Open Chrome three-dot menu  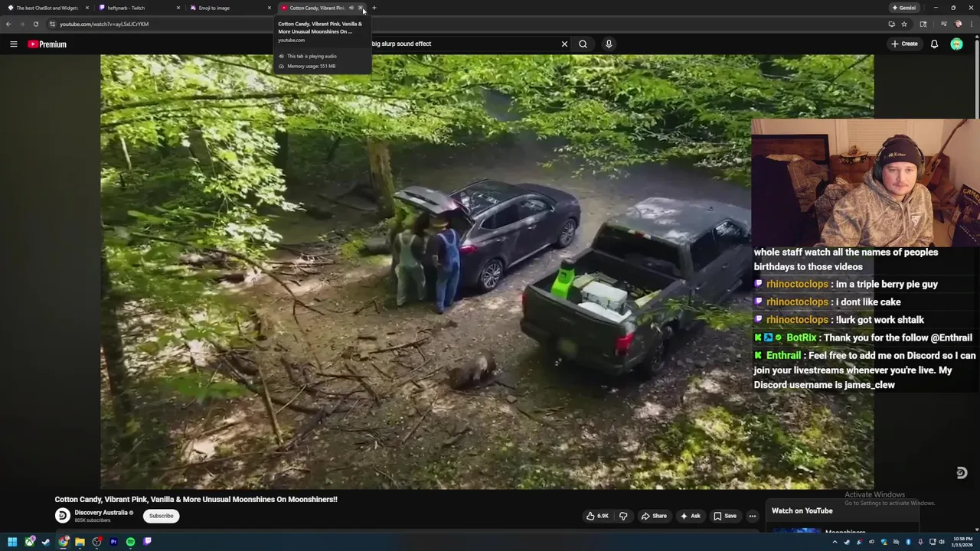pos(972,24)
